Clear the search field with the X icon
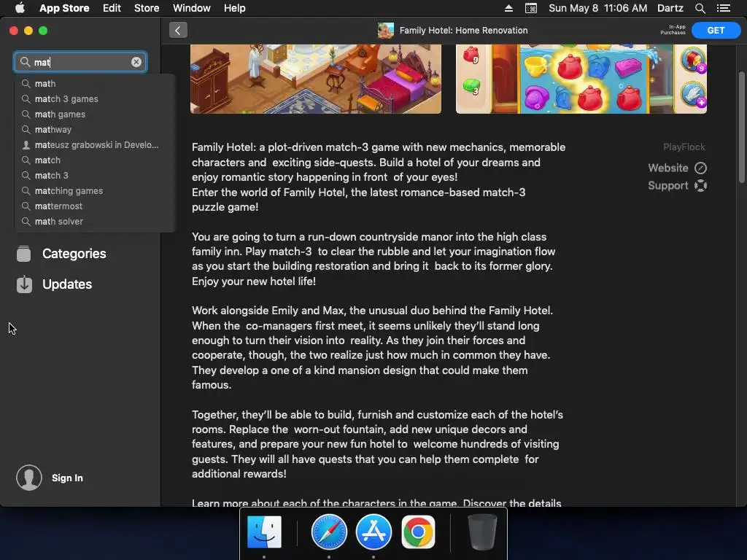747x560 pixels. click(x=136, y=62)
